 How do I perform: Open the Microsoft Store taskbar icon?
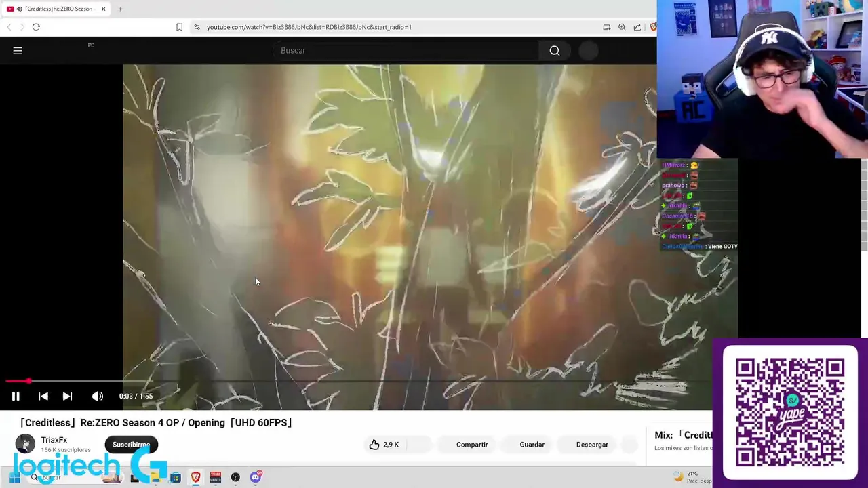(176, 477)
